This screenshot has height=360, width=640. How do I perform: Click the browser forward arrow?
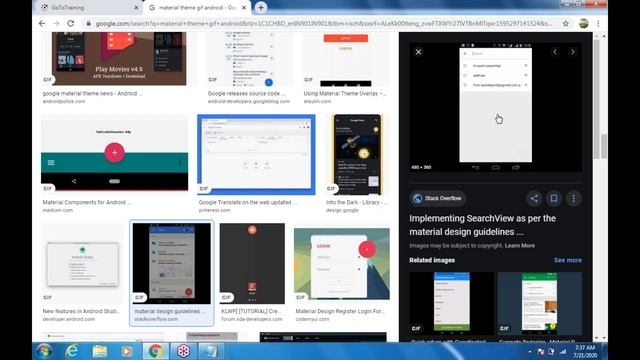click(x=56, y=24)
